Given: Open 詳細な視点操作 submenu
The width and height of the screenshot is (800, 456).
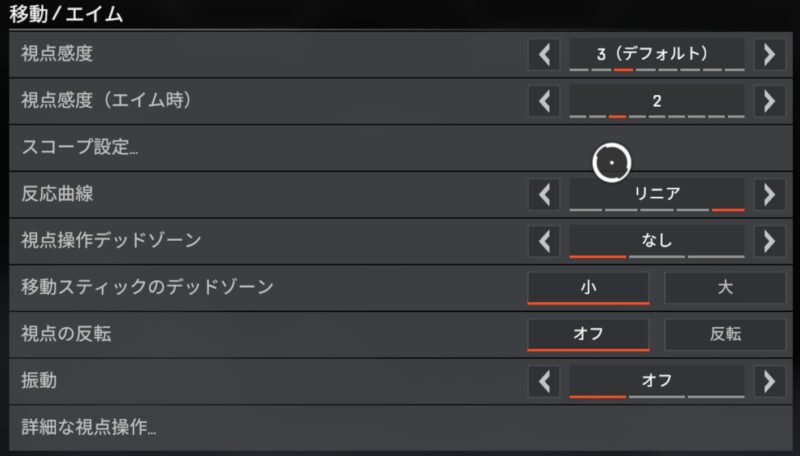Looking at the screenshot, I should (89, 427).
